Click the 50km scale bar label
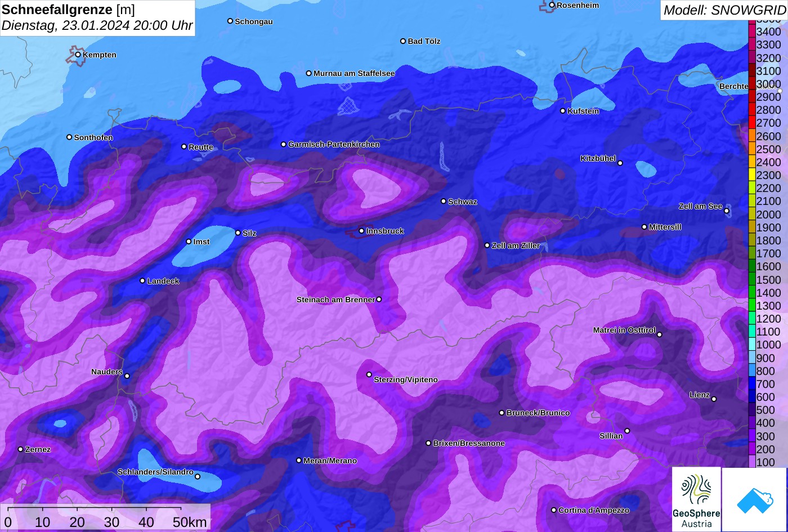Viewport: 788px width, 532px height. 190,522
